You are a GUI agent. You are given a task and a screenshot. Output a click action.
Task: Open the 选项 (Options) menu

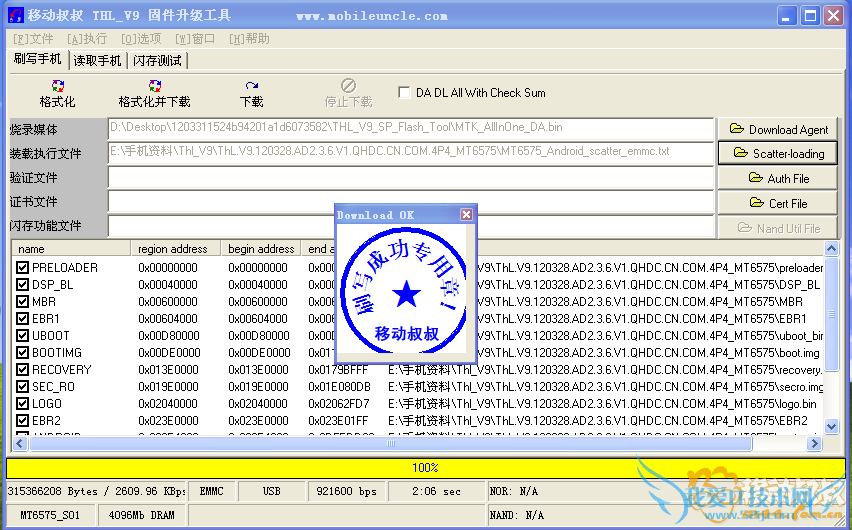click(141, 38)
